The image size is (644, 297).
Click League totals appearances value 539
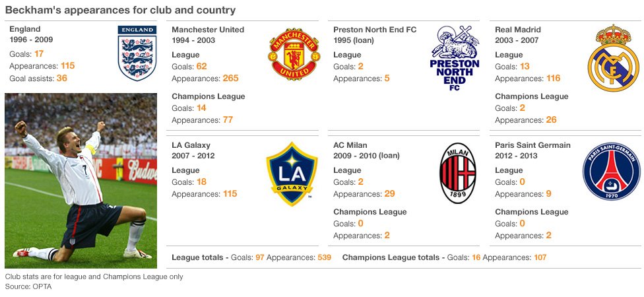coord(324,257)
